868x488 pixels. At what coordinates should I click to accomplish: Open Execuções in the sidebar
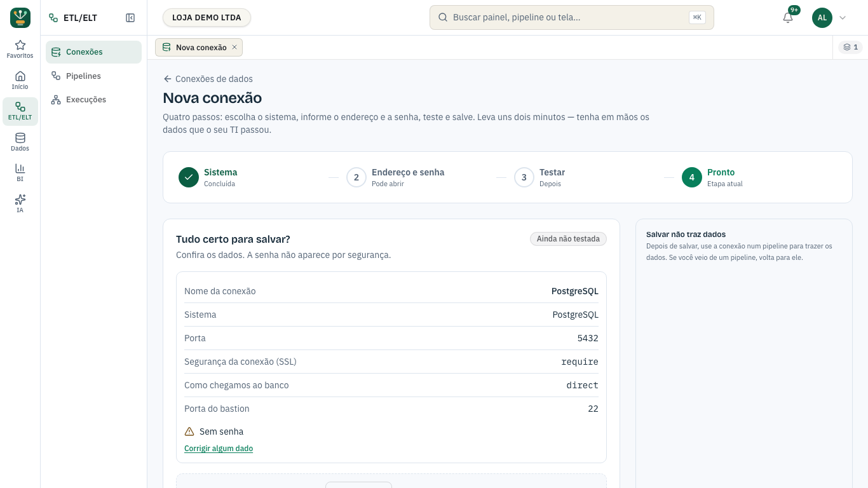point(93,100)
